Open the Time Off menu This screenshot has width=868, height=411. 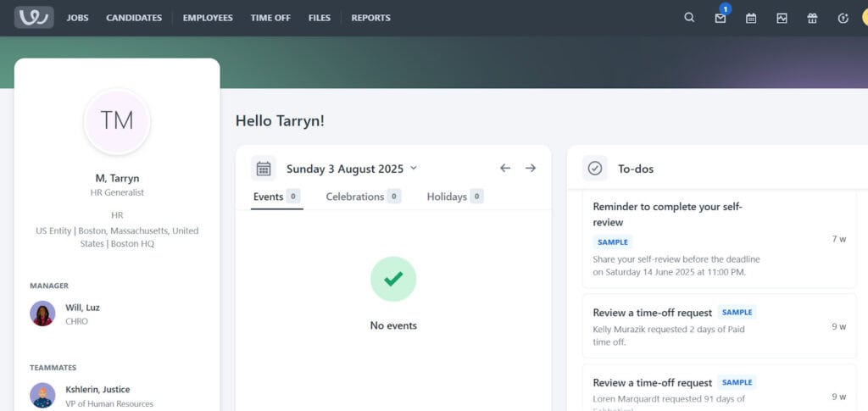coord(270,18)
